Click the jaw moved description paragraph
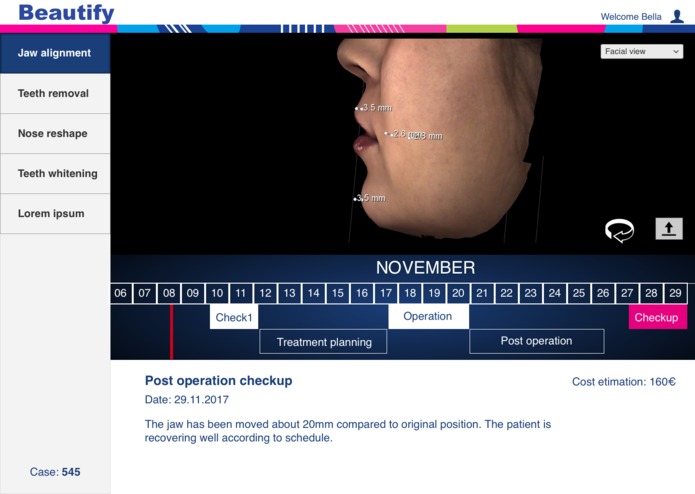The height and width of the screenshot is (494, 695). pos(348,431)
